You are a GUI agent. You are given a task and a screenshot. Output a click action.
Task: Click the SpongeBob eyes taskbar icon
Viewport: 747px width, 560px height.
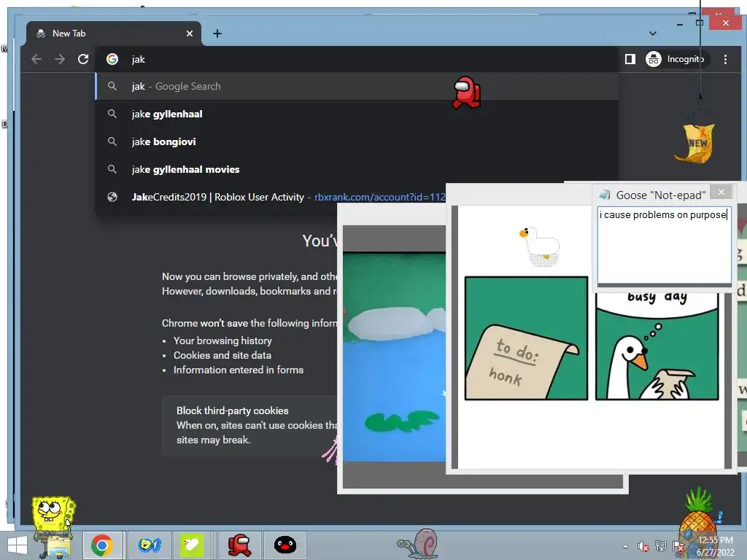click(149, 545)
